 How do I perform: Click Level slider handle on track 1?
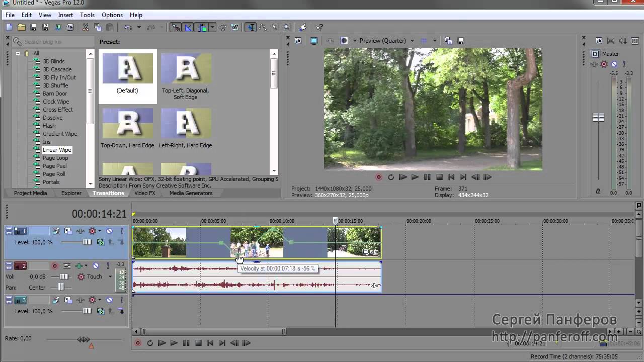(x=87, y=242)
